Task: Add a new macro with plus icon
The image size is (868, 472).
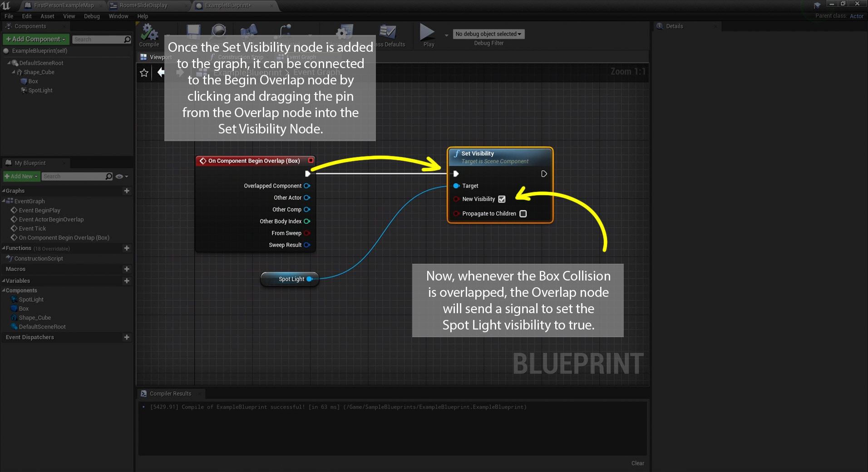Action: tap(127, 269)
